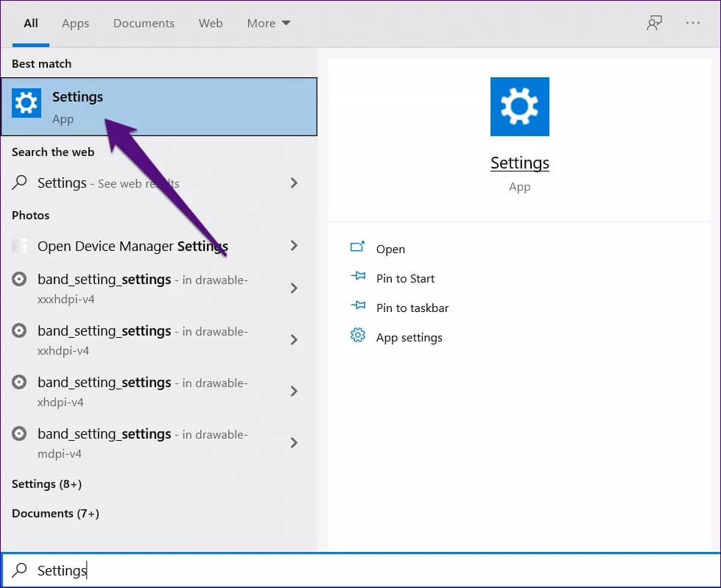Click the Settings gear icon in Best match
The width and height of the screenshot is (721, 588).
tap(27, 103)
